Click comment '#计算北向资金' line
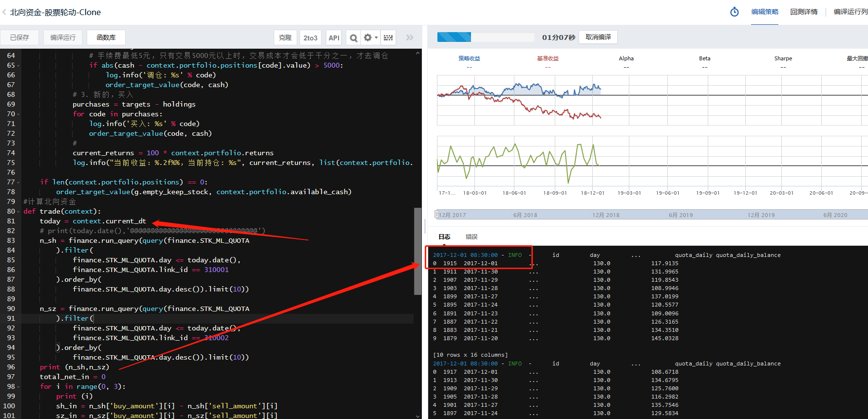The image size is (868, 419). click(50, 201)
